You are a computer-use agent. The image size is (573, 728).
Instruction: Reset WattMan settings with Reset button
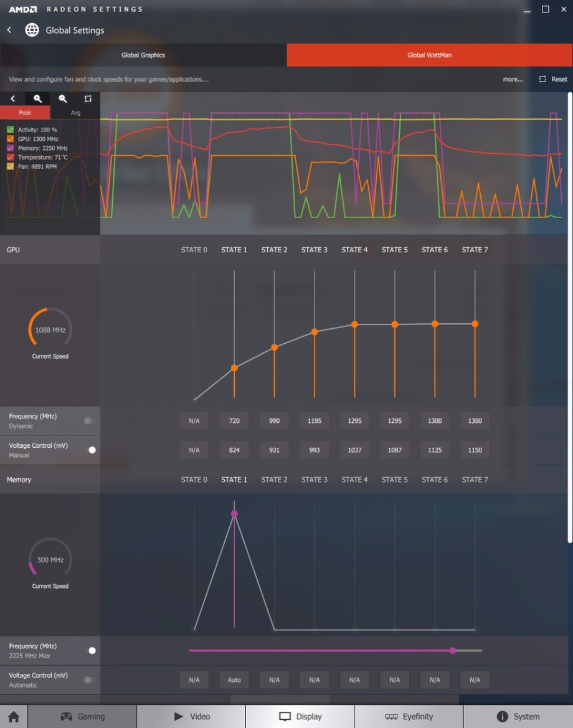click(553, 79)
